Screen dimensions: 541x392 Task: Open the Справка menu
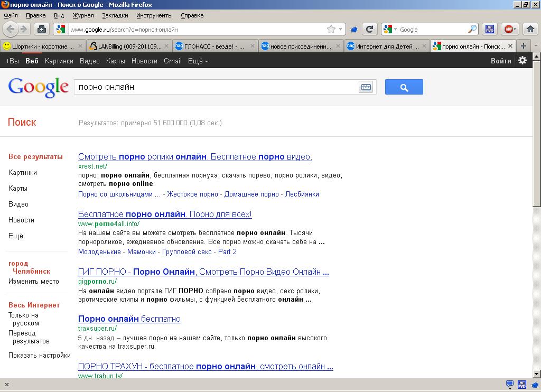pyautogui.click(x=192, y=15)
